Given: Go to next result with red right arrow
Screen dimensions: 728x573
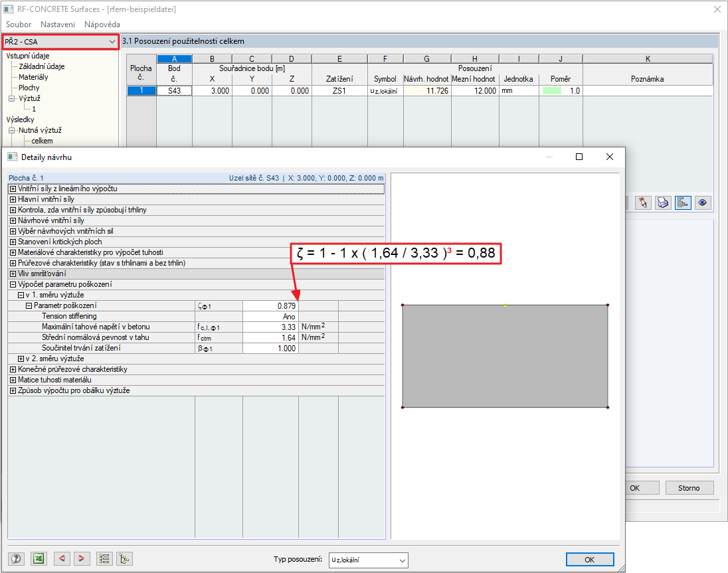Looking at the screenshot, I should tap(81, 558).
